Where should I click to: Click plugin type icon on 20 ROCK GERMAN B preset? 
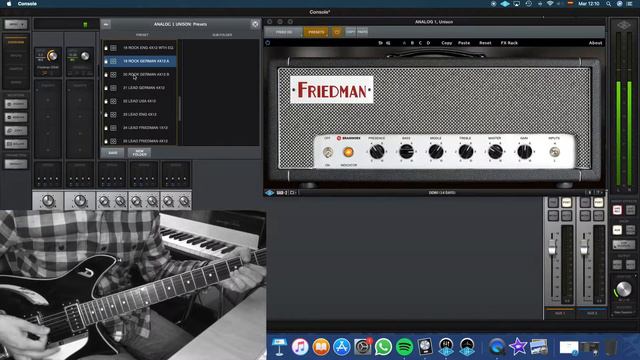tap(113, 75)
